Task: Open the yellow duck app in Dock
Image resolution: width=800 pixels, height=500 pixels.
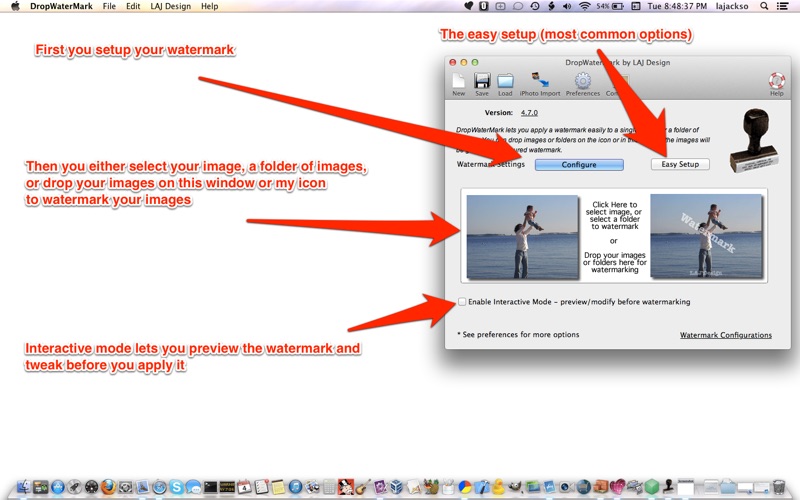Action: 498,487
